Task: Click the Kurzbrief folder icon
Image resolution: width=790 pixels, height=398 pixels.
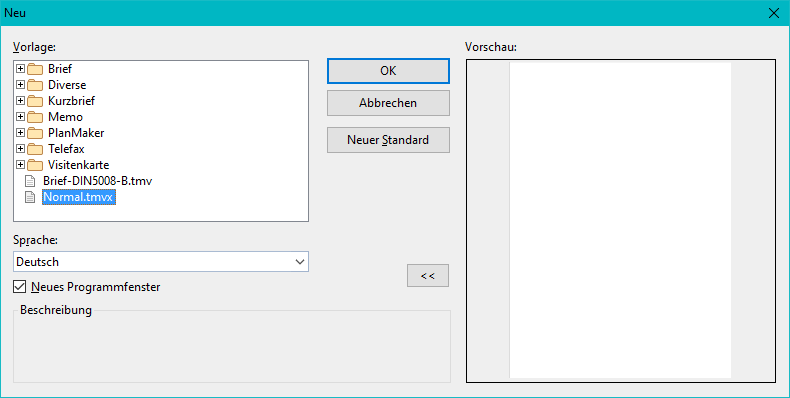Action: point(35,101)
